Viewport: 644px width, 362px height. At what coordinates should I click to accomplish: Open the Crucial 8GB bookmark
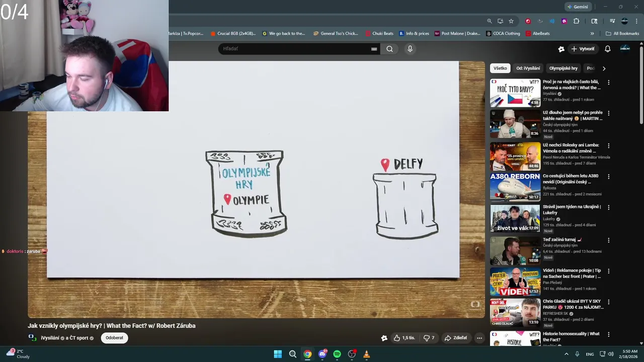point(233,34)
